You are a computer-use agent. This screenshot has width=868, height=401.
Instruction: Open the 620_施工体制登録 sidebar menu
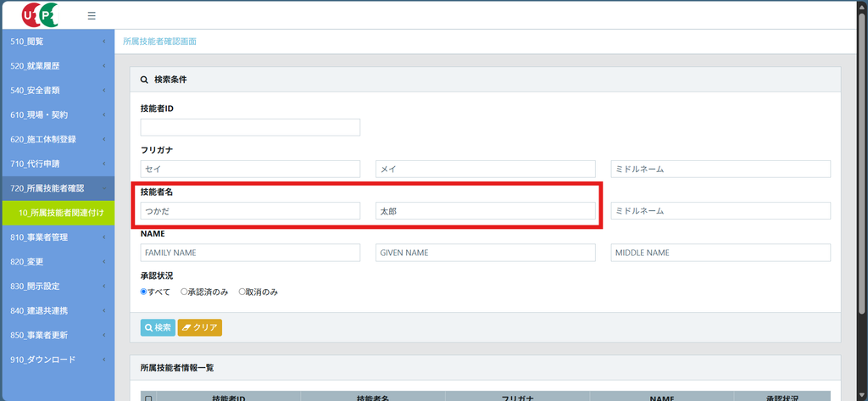(58, 139)
